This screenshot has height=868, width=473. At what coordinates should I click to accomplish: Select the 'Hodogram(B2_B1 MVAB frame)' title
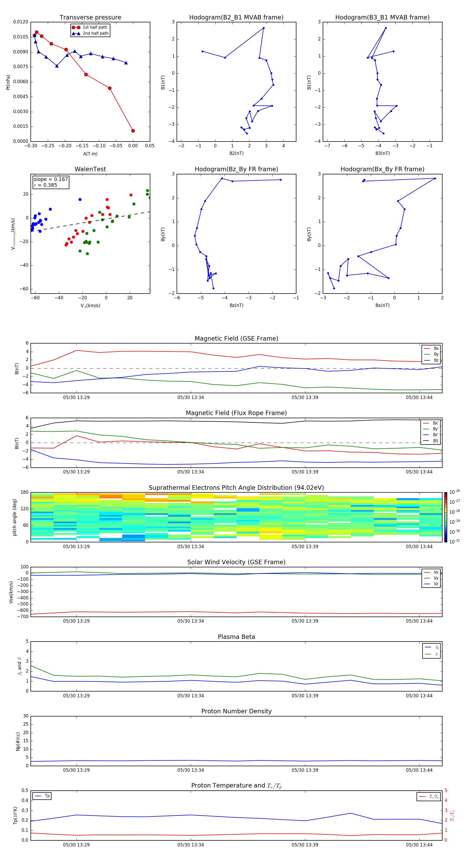click(x=236, y=18)
